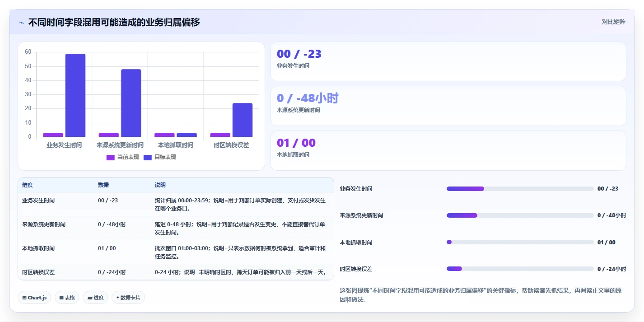Click the table cell 0 / -48小时

[112, 224]
